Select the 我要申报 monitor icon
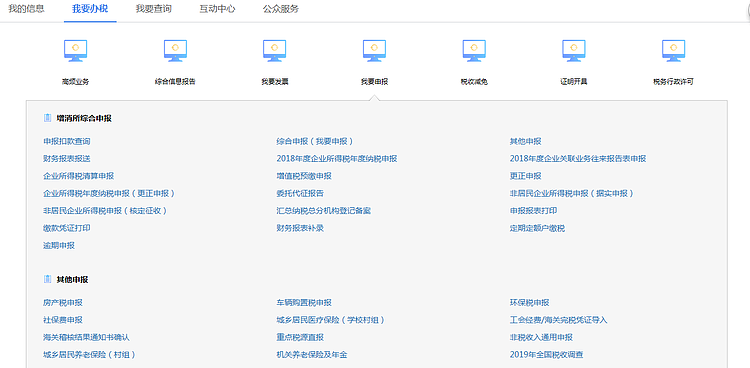Image resolution: width=750 pixels, height=368 pixels. [x=375, y=50]
